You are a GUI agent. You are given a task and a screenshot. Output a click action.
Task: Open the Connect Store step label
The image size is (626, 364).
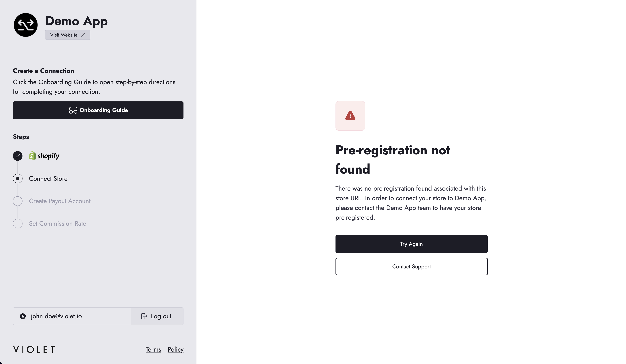click(48, 179)
